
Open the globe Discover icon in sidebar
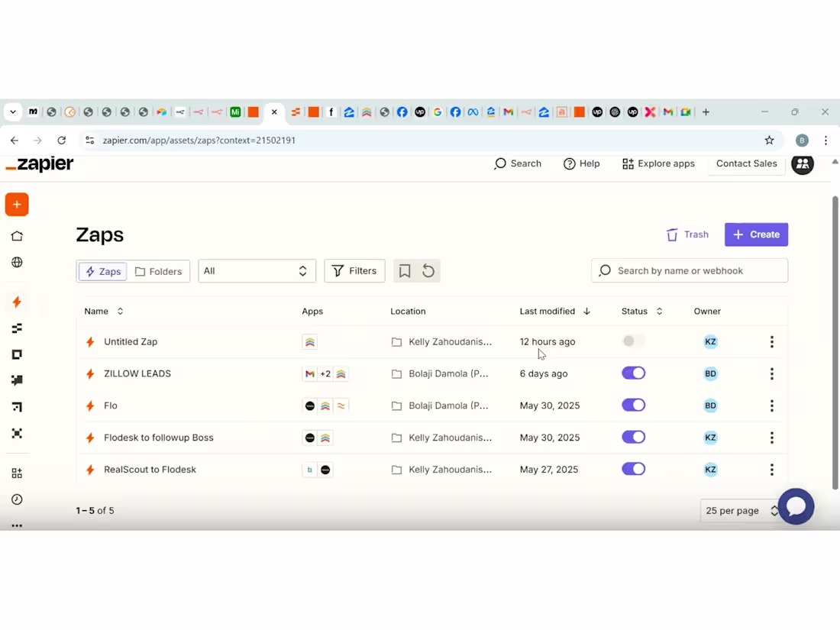pyautogui.click(x=17, y=263)
